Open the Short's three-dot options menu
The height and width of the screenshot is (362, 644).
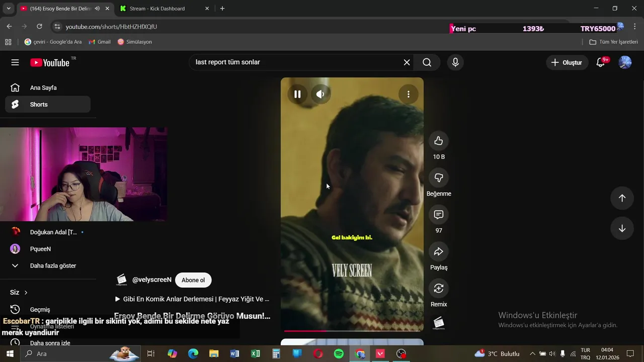409,94
